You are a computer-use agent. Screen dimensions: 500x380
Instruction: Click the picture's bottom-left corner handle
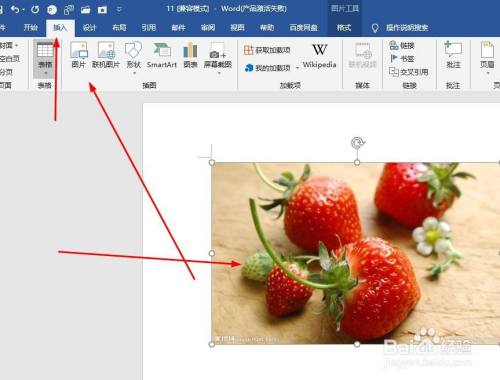pyautogui.click(x=212, y=344)
